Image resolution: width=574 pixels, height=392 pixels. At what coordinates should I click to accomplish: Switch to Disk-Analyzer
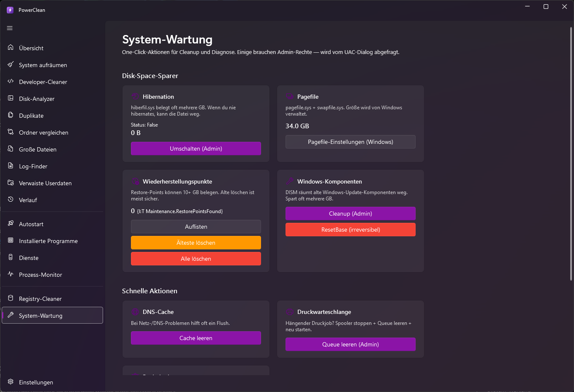click(x=52, y=99)
